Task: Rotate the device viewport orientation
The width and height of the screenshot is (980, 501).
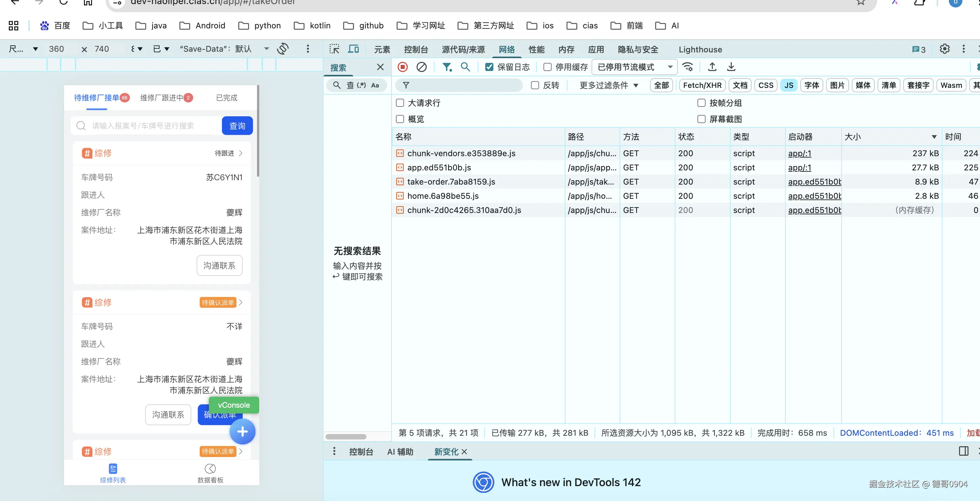Action: click(283, 49)
